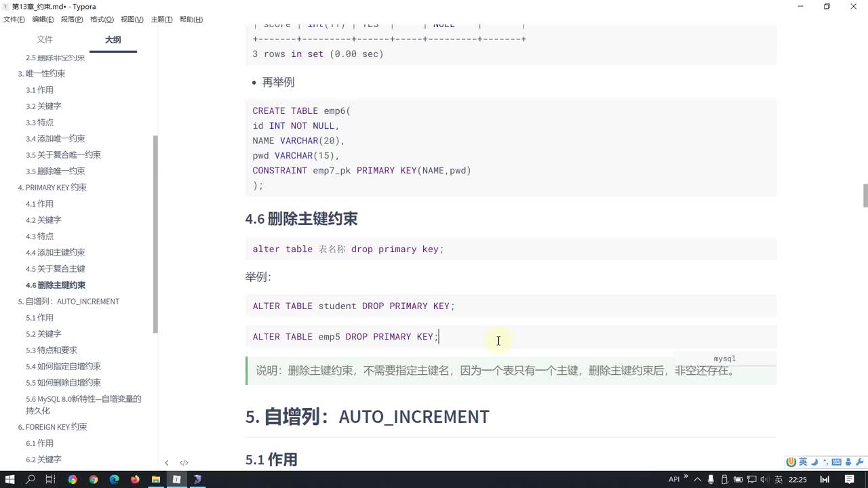Go to outline item 5.5 如何删除自增约束
This screenshot has height=488, width=868.
[x=63, y=382]
